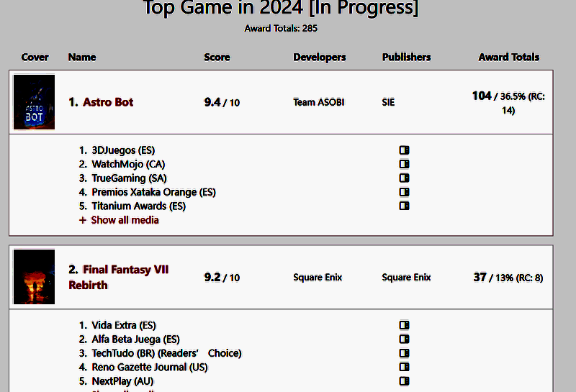Open the Astro Bot game title link
Screen dimensions: 576x392
(x=108, y=102)
